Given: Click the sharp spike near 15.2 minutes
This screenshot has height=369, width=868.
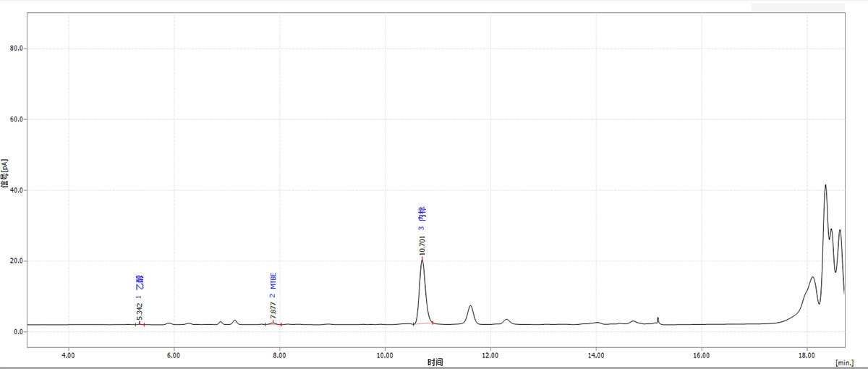Looking at the screenshot, I should pos(658,318).
